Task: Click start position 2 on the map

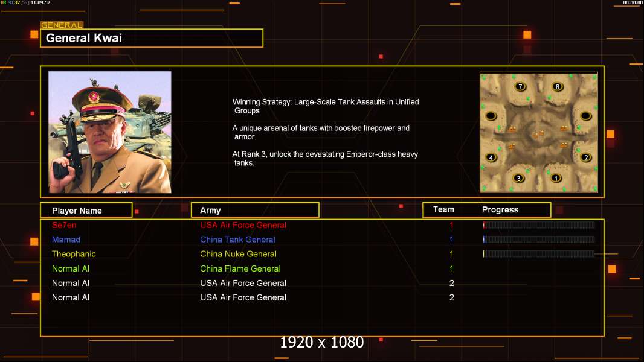Action: [x=585, y=157]
